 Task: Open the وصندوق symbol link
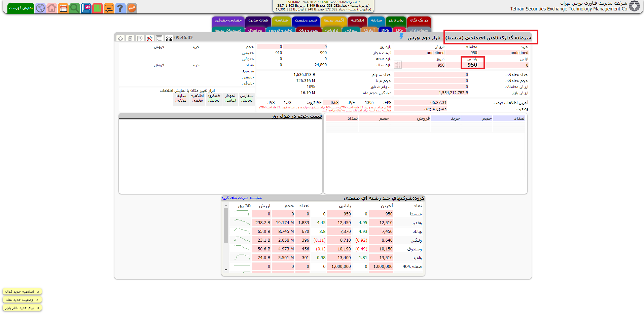pyautogui.click(x=414, y=249)
